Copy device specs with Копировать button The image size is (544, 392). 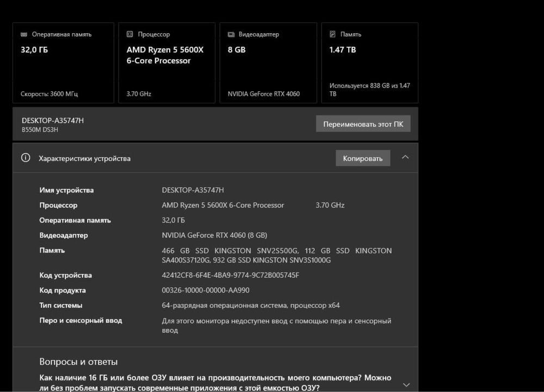pyautogui.click(x=363, y=158)
